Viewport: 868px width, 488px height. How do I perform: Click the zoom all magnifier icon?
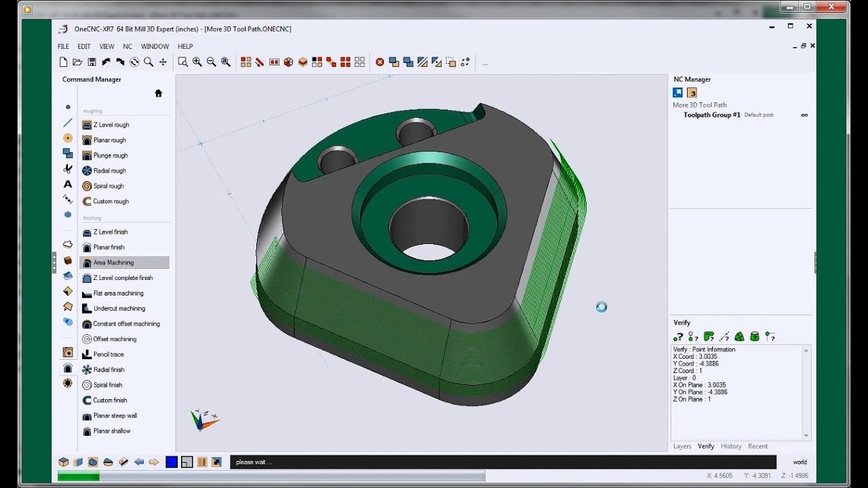point(225,62)
